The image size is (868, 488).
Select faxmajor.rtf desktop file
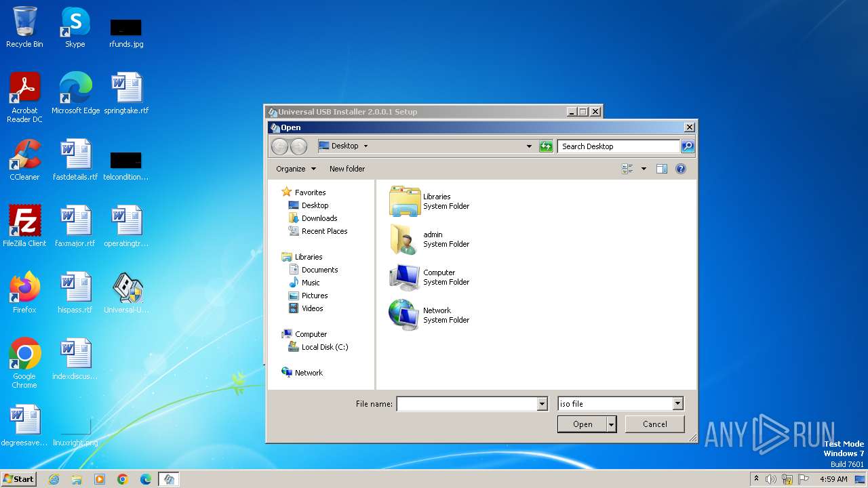coord(75,226)
